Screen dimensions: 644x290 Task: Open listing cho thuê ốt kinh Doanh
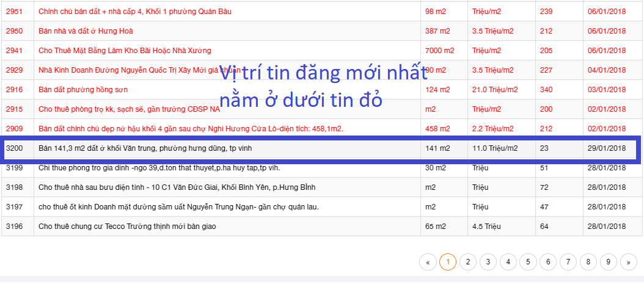[x=178, y=207]
